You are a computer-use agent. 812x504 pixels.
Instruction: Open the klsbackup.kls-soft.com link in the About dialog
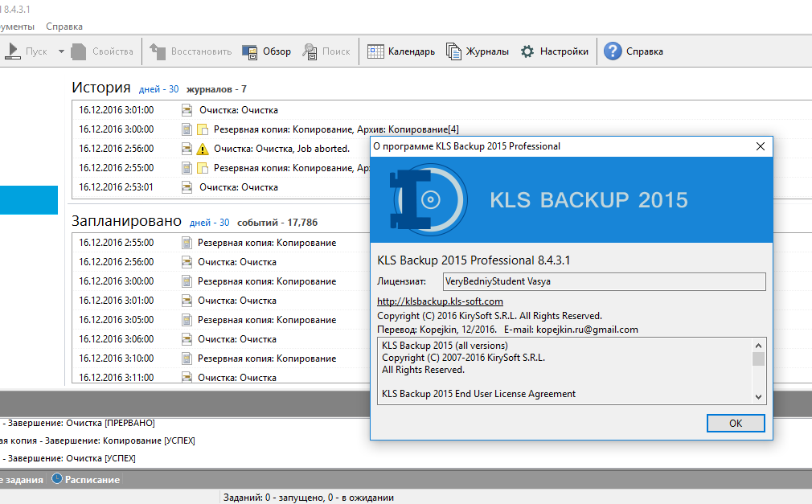pyautogui.click(x=441, y=301)
